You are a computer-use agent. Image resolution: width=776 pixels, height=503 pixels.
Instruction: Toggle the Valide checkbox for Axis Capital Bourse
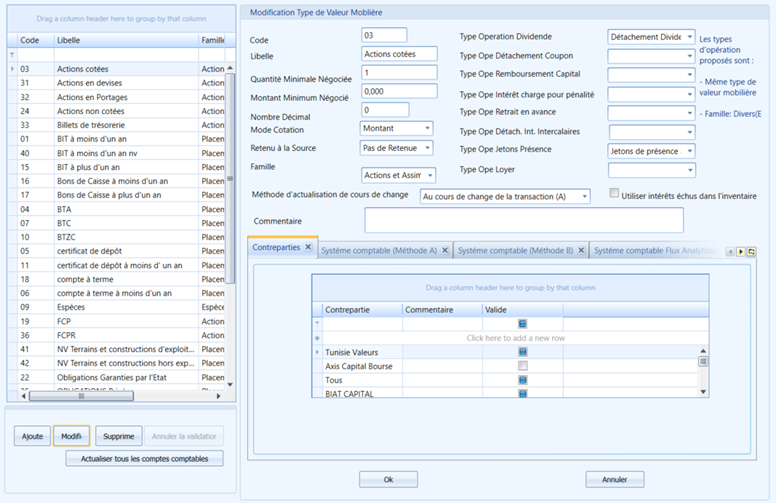coord(523,366)
